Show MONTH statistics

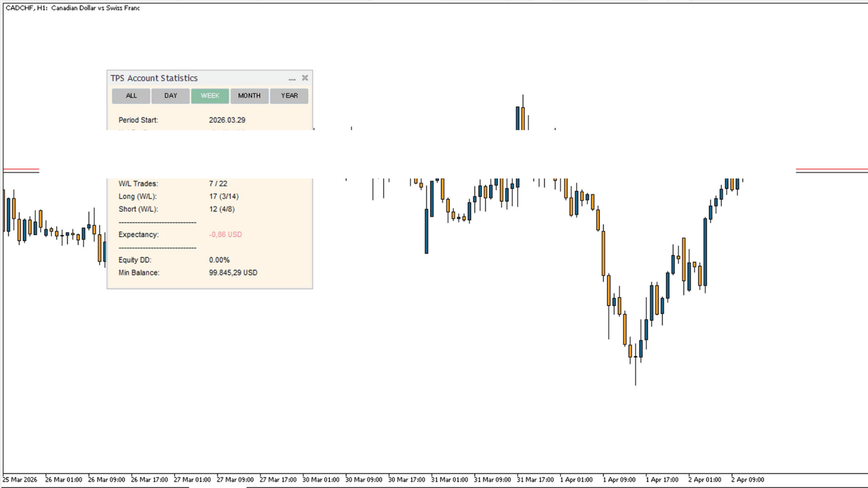(x=249, y=96)
